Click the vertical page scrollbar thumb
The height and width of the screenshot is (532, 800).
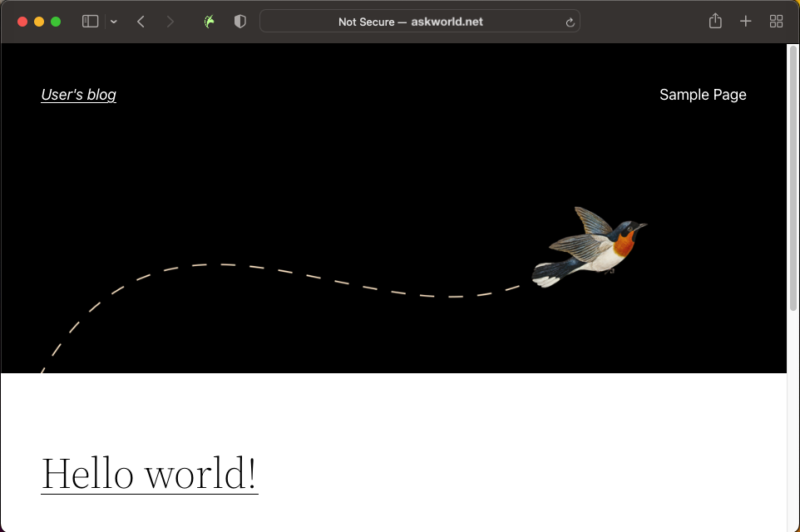[793, 178]
